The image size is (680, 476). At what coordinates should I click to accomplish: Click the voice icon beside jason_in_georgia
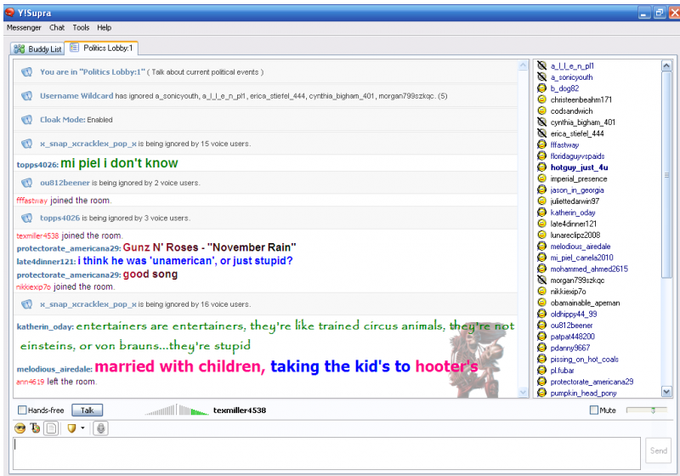pyautogui.click(x=542, y=189)
